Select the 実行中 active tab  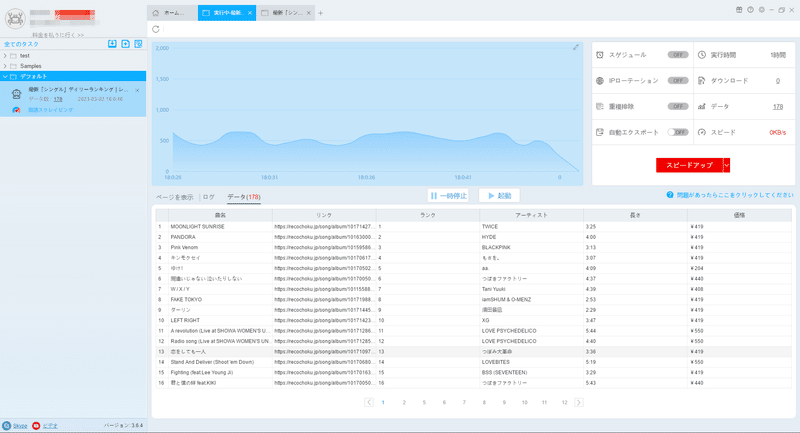227,13
